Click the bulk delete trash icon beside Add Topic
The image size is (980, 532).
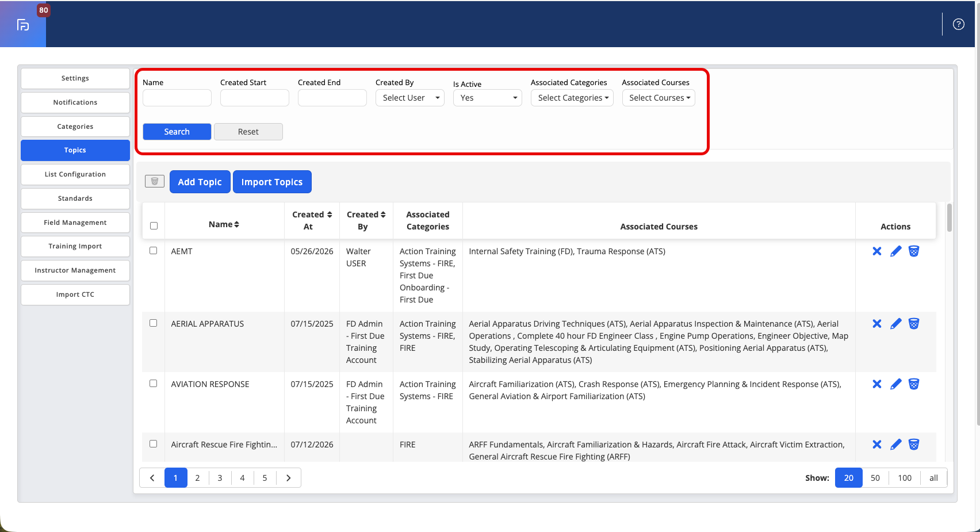click(x=155, y=182)
